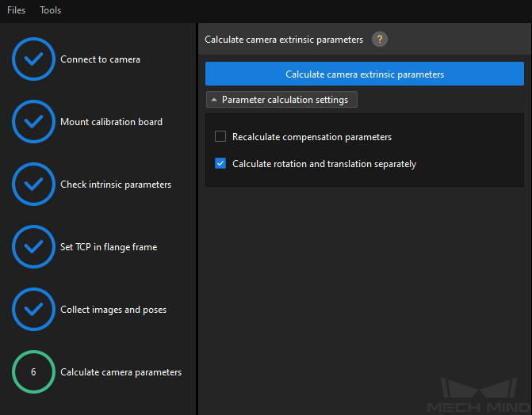Select step 6 green circle icon
This screenshot has height=415, width=532.
[x=33, y=371]
